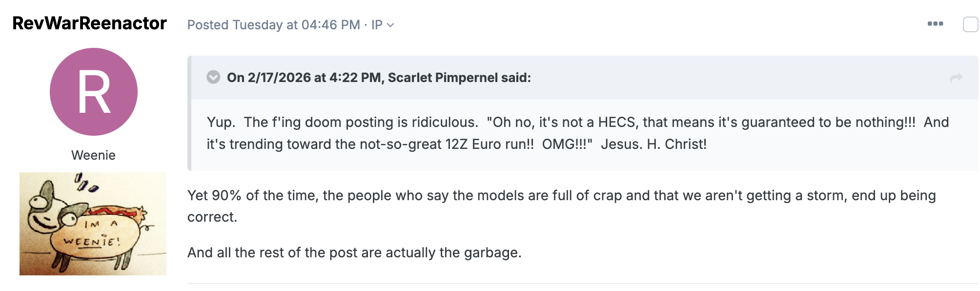Click the word "correct." in the reply
This screenshot has height=291, width=980.
[212, 217]
